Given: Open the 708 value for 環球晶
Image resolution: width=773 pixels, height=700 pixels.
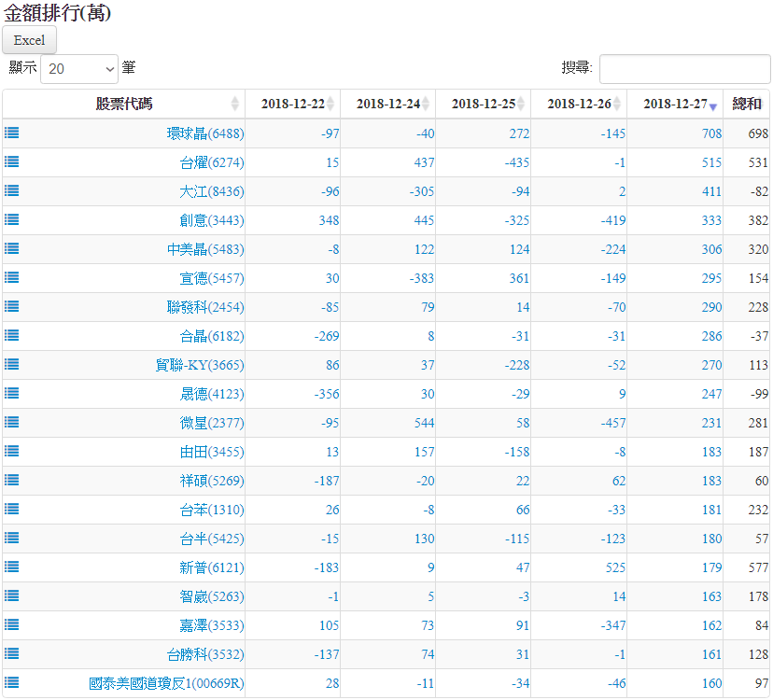Looking at the screenshot, I should (711, 133).
